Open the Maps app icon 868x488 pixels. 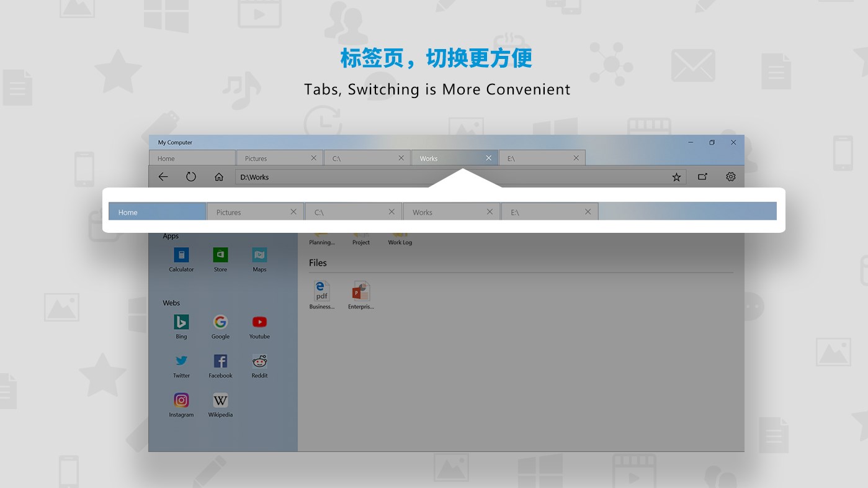pyautogui.click(x=259, y=256)
